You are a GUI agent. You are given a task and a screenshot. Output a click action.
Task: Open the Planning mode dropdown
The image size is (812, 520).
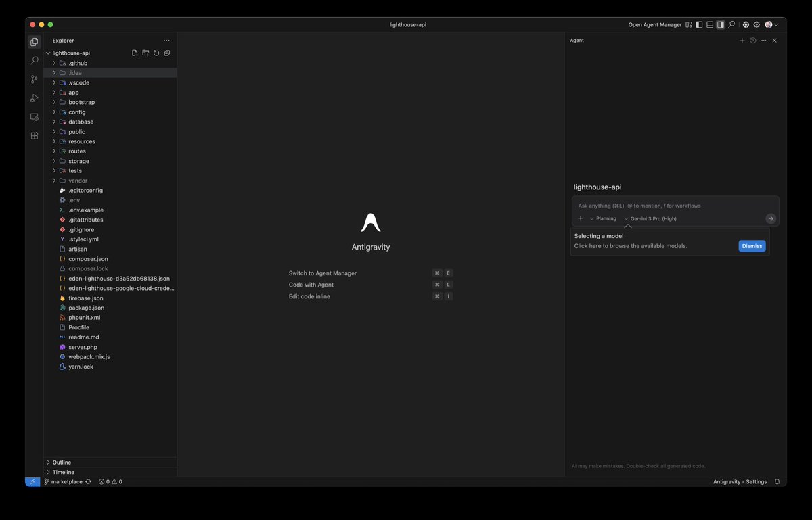pyautogui.click(x=603, y=218)
